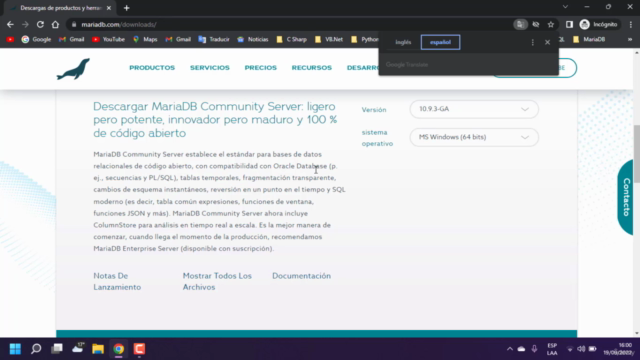The image size is (640, 360).
Task: Open the YouTube text bookmark
Action: click(x=108, y=39)
